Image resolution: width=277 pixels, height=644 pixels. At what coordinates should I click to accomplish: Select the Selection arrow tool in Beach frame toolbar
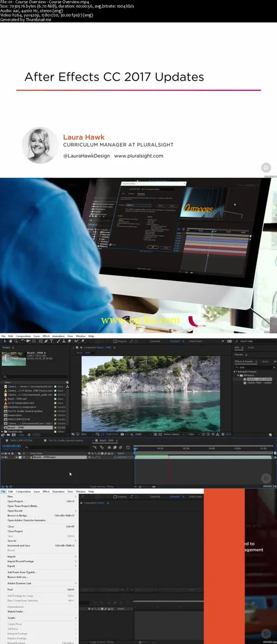tap(5, 341)
